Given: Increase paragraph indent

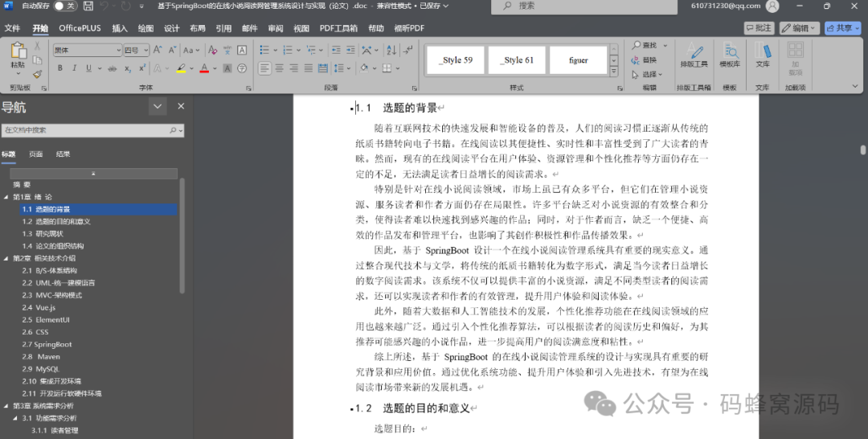Looking at the screenshot, I should [350, 50].
